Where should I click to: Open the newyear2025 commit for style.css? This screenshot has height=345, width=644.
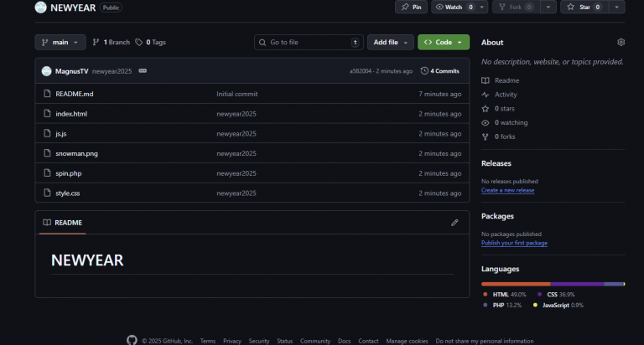coord(236,193)
